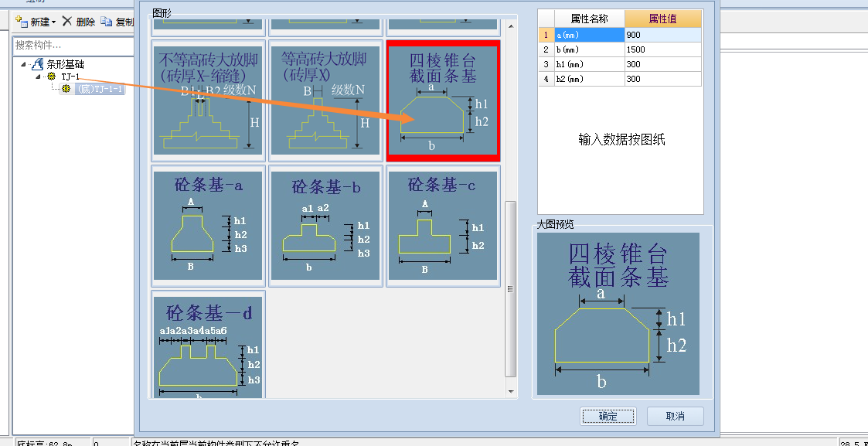This screenshot has height=446, width=868.
Task: Select the 不等高砖大放脚 shape thumbnail
Action: [x=208, y=100]
